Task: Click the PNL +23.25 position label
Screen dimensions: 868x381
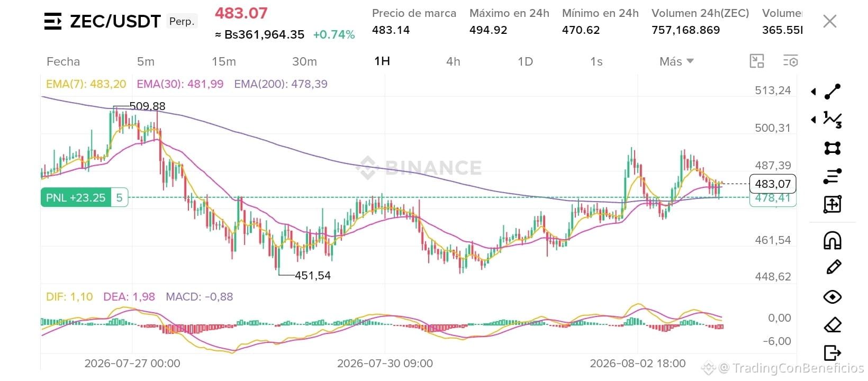Action: (76, 198)
